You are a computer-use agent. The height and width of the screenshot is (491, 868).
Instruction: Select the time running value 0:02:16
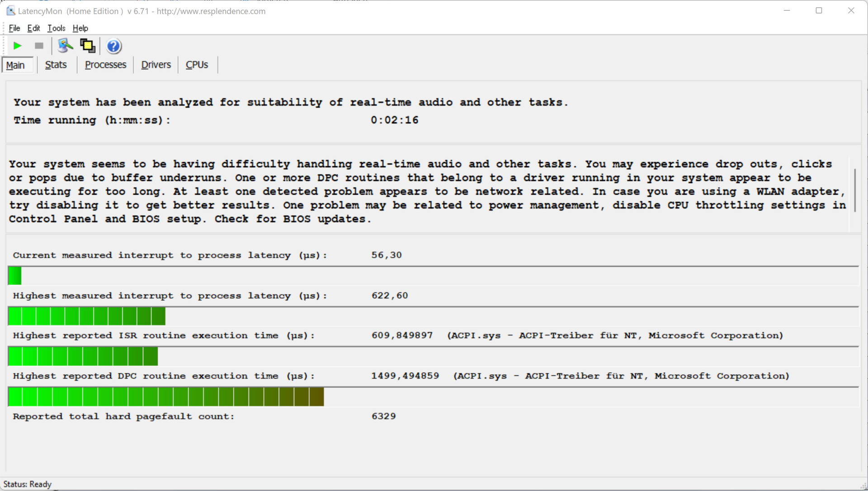[395, 120]
